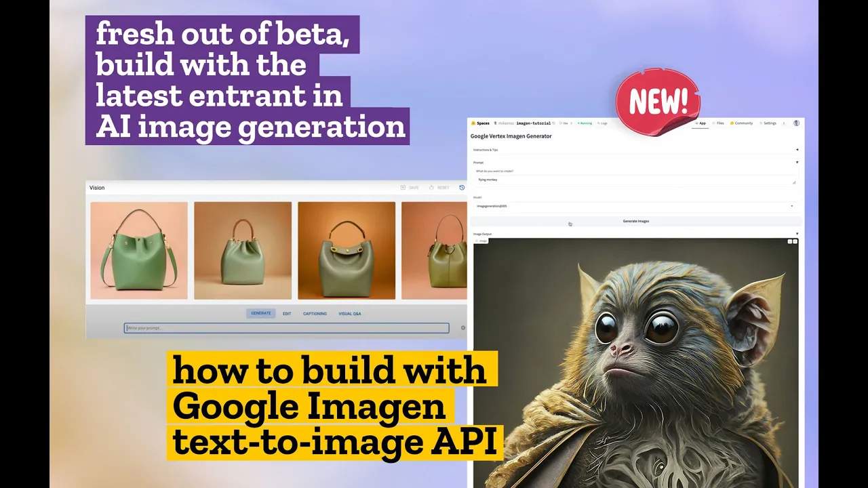Click the Spaces logo in Hugging Face header
868x488 pixels.
coord(480,123)
